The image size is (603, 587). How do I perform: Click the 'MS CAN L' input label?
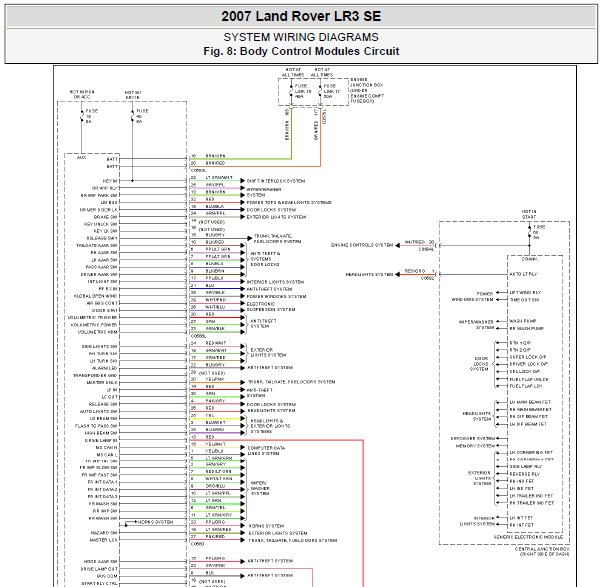107,455
